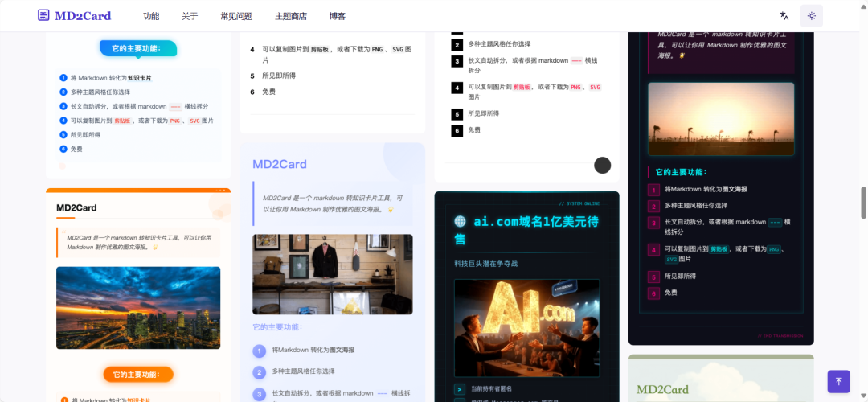Image resolution: width=868 pixels, height=402 pixels.
Task: Toggle the light/dark theme button
Action: click(x=812, y=16)
